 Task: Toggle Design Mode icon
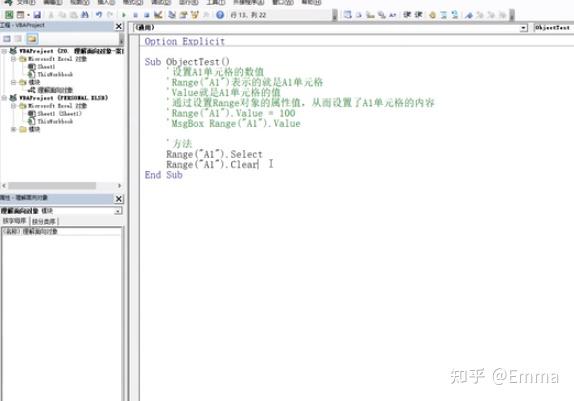coord(158,15)
